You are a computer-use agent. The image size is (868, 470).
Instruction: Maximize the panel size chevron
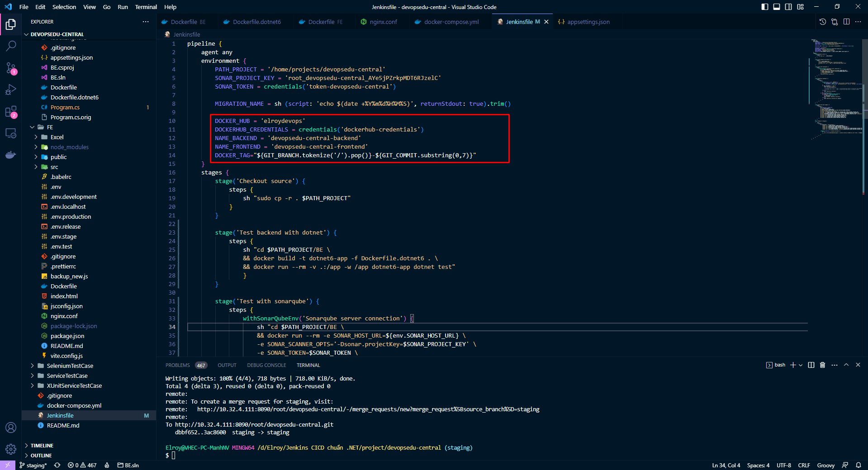(x=846, y=365)
